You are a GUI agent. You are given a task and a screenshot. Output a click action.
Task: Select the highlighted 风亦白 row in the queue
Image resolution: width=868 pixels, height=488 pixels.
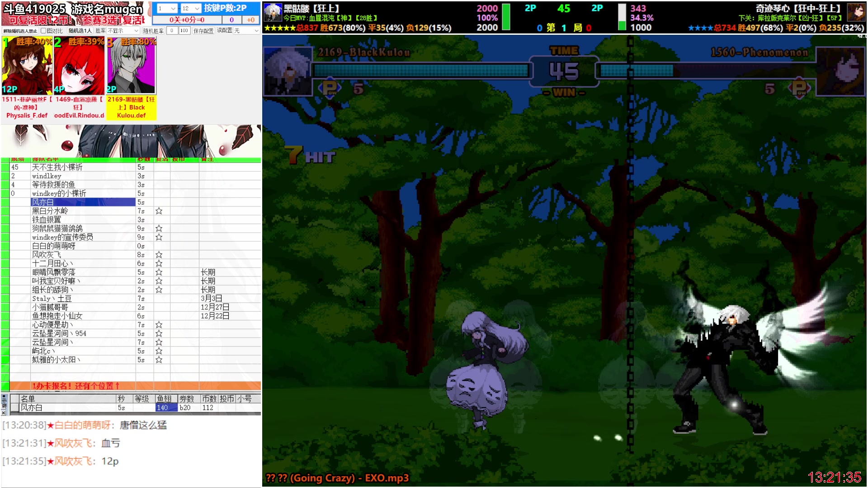point(83,202)
